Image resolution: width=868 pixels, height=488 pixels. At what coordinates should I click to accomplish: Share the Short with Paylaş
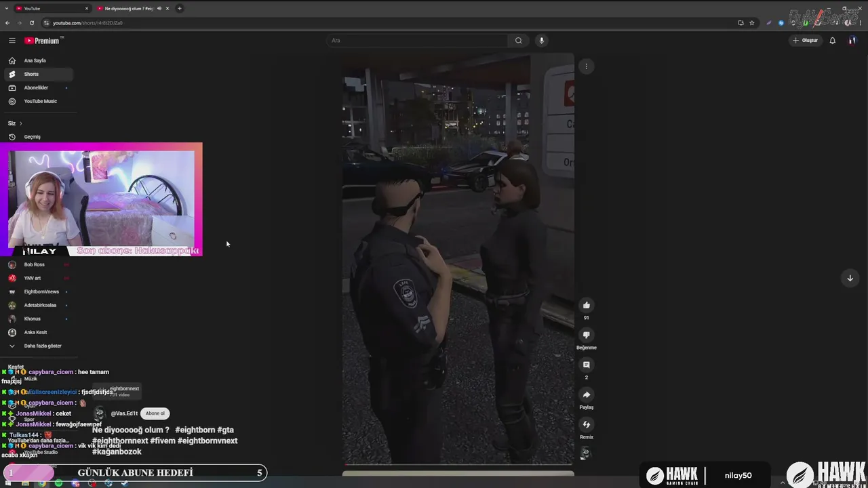coord(587,394)
